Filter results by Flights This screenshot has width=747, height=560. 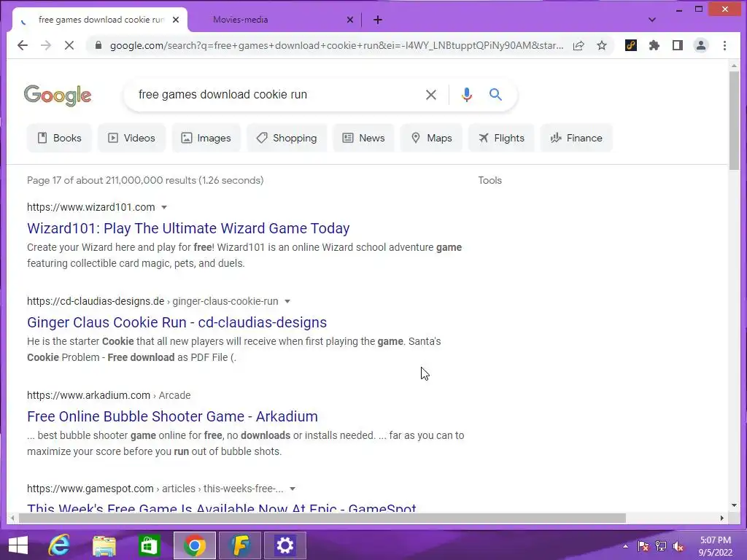(x=501, y=138)
